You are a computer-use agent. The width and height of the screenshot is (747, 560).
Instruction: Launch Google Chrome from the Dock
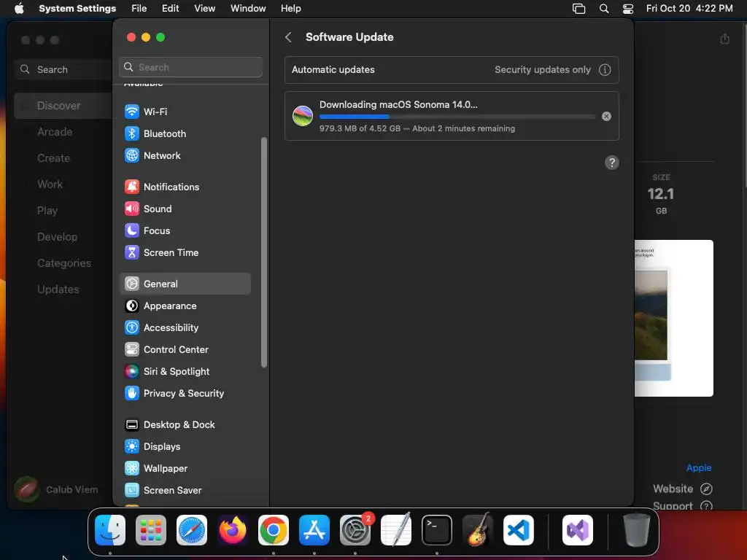tap(274, 530)
